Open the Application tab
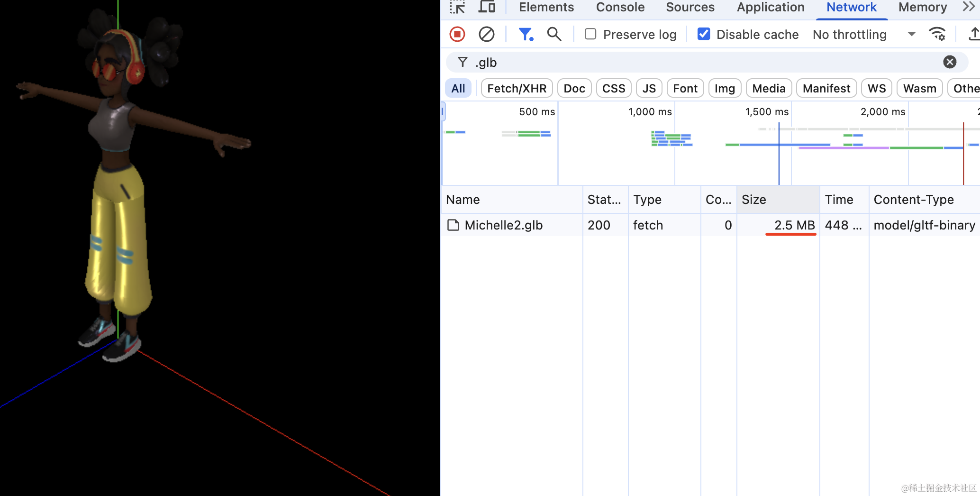The height and width of the screenshot is (496, 980). [x=771, y=7]
